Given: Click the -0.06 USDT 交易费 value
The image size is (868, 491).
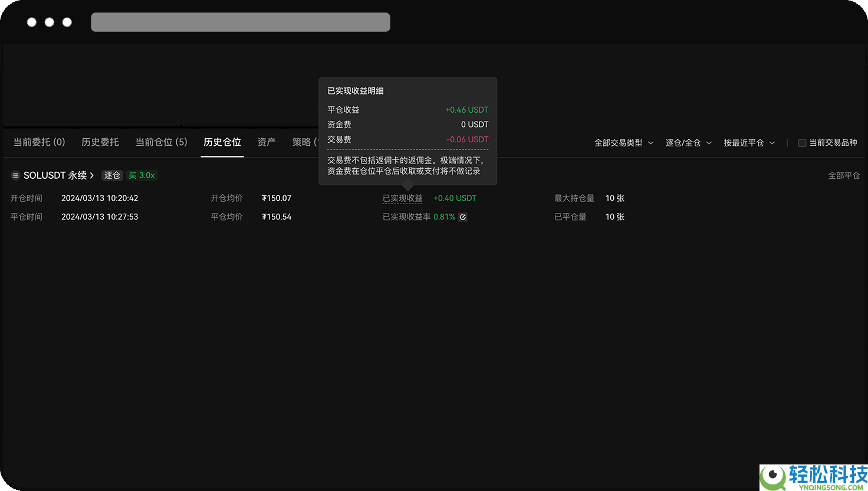Looking at the screenshot, I should click(468, 139).
